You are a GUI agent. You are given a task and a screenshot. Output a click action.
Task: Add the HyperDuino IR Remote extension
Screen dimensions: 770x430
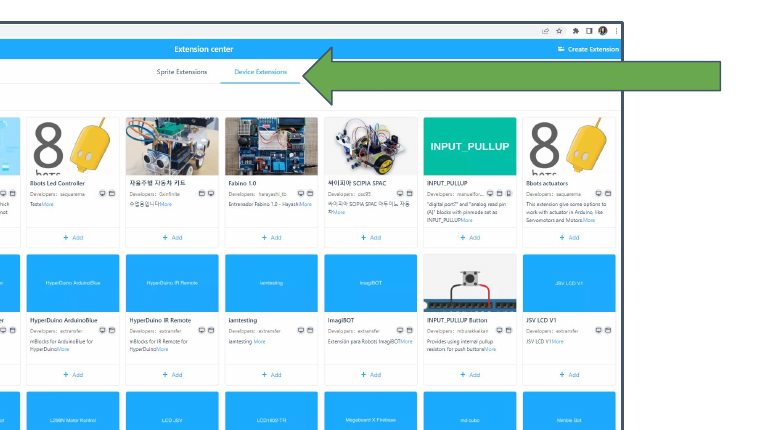(172, 375)
